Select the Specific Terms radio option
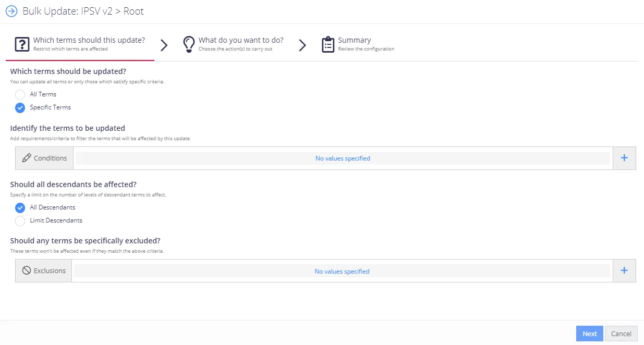644x345 pixels. click(x=20, y=107)
